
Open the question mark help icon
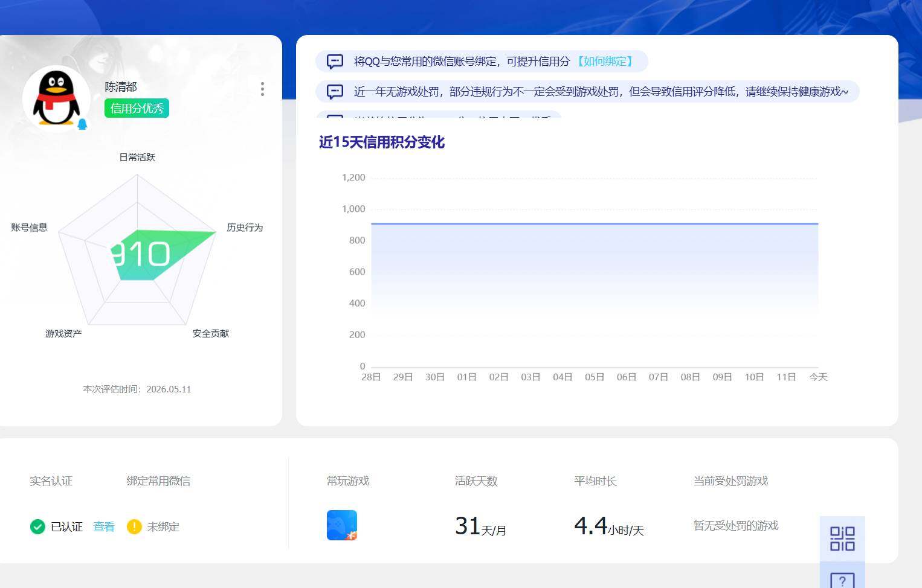[842, 581]
